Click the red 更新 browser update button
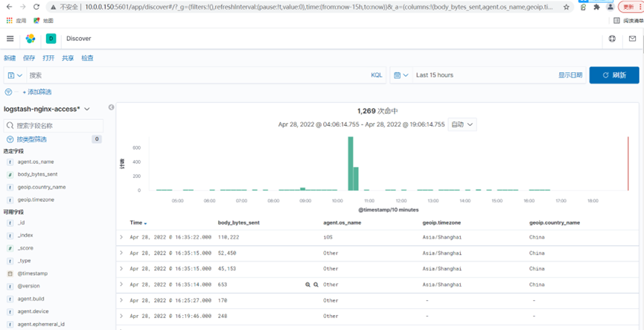Viewport: 644px width, 330px height. (631, 7)
